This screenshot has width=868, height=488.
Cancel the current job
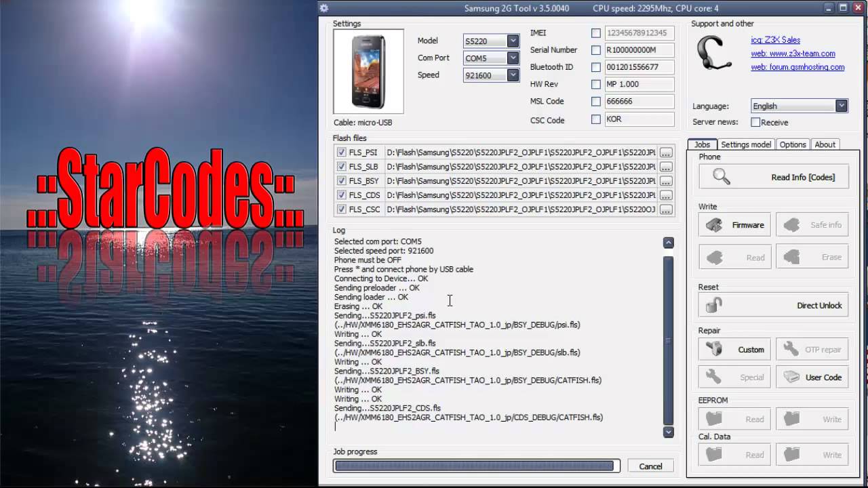coord(650,466)
